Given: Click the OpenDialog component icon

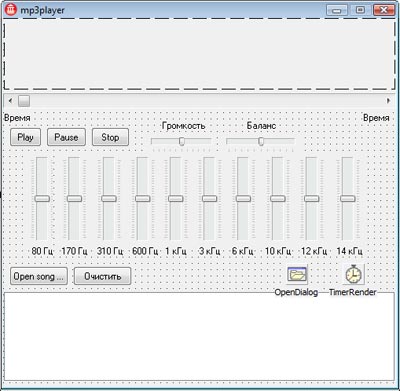Looking at the screenshot, I should 297,275.
